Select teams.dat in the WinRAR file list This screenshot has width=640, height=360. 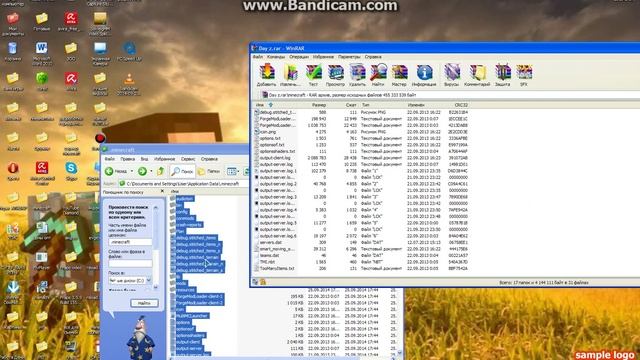[269, 256]
